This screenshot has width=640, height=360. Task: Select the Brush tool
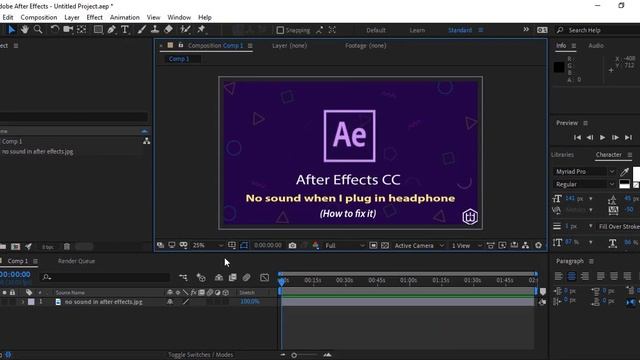pyautogui.click(x=142, y=29)
